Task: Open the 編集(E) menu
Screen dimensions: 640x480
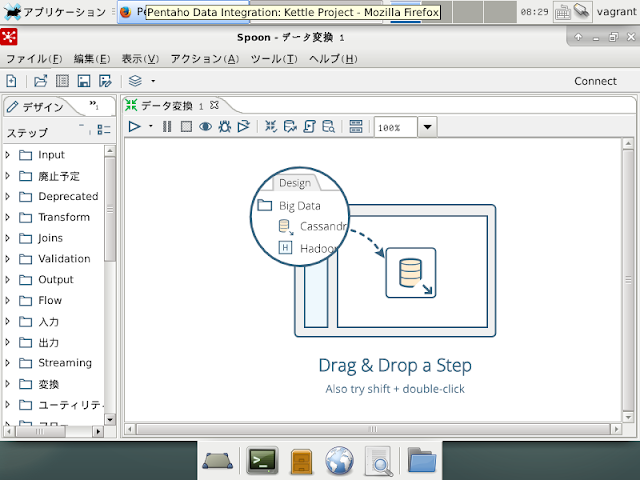Action: click(x=92, y=59)
